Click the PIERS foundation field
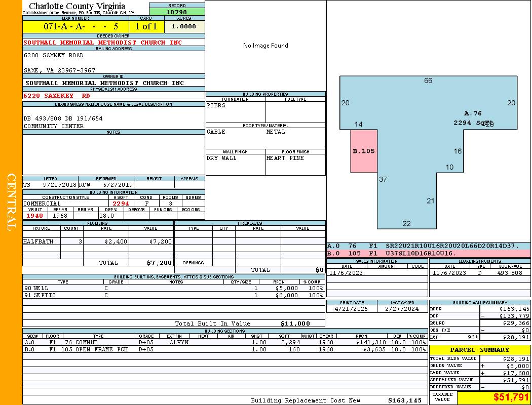532x405 pixels. tap(235, 111)
